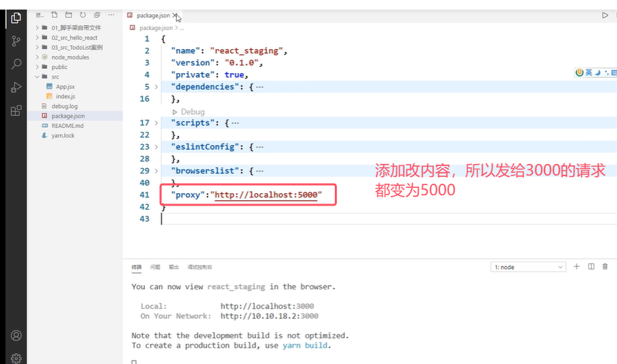Click the "0.1.0" version value
The image size is (617, 364).
242,63
